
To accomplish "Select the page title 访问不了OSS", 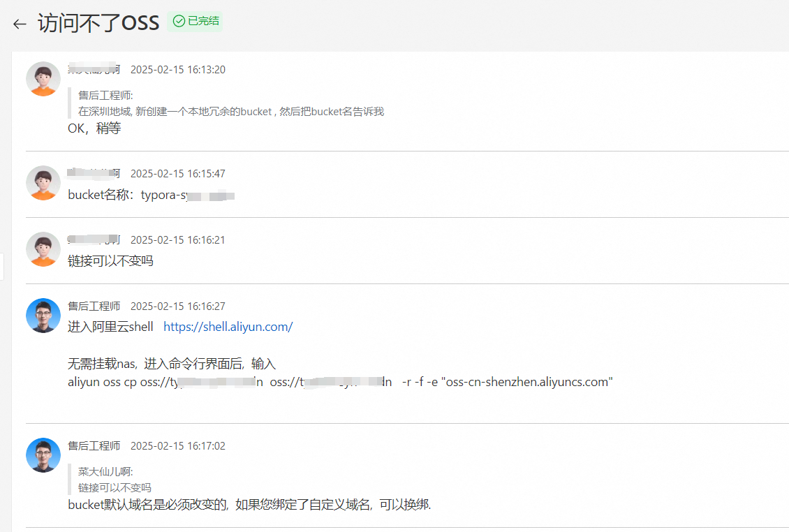I will (98, 23).
